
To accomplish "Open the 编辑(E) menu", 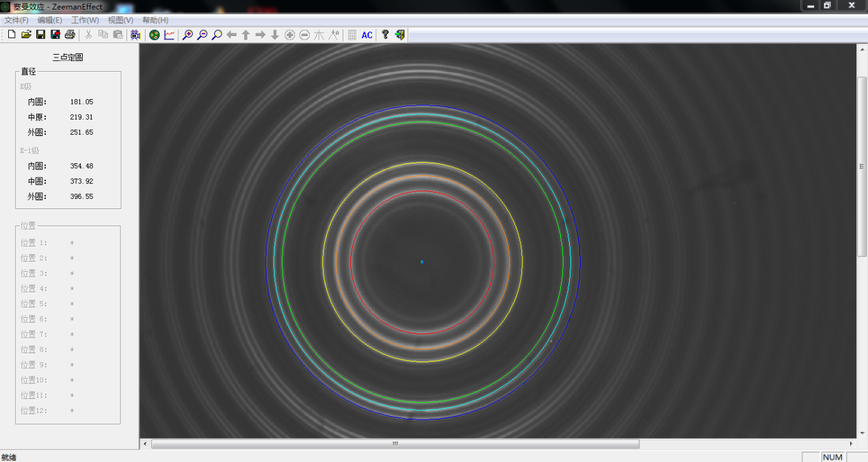I will point(49,21).
